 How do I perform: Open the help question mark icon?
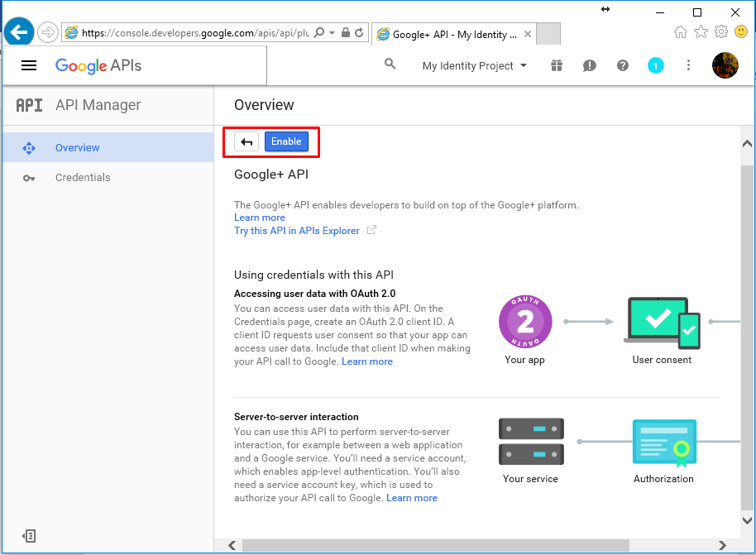coord(623,65)
